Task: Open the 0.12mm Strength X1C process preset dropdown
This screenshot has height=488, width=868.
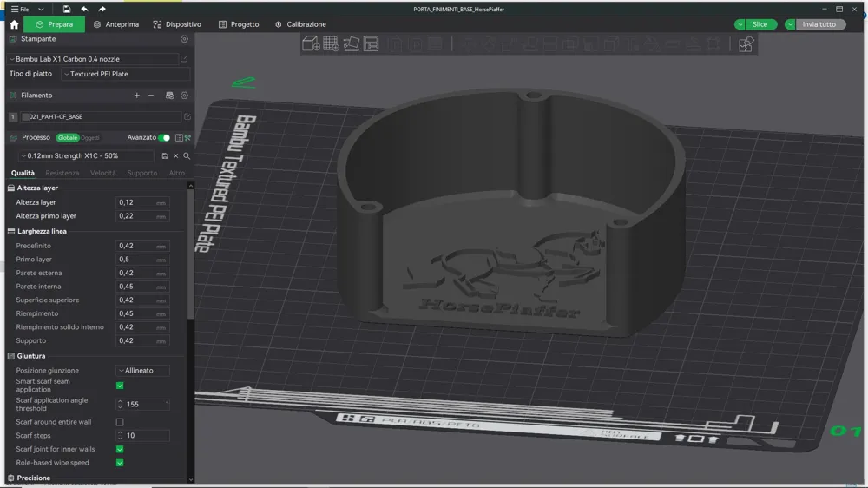Action: point(86,156)
